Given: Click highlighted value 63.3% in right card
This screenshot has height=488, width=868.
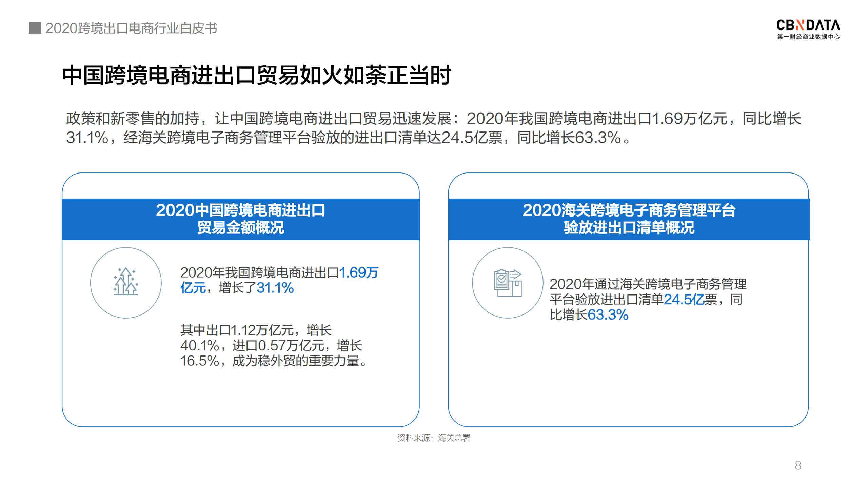Looking at the screenshot, I should click(x=608, y=315).
